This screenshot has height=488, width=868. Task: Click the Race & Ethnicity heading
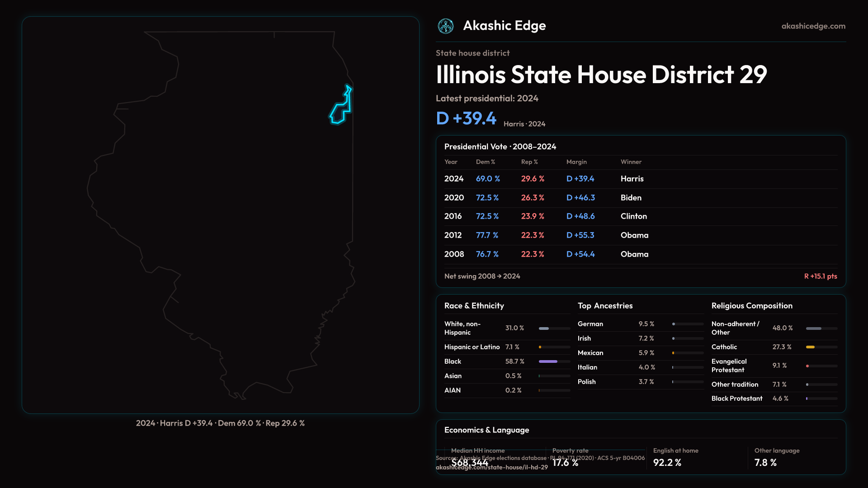[474, 306]
